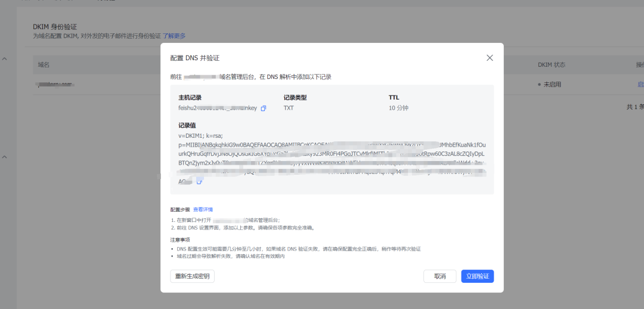Click the host record text starting with feishu
This screenshot has width=644, height=309.
coord(218,108)
